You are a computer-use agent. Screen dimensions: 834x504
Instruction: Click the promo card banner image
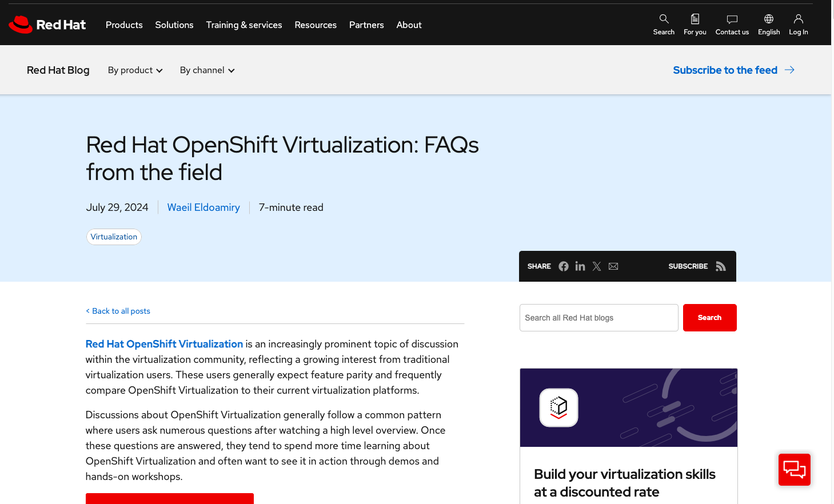coord(629,407)
